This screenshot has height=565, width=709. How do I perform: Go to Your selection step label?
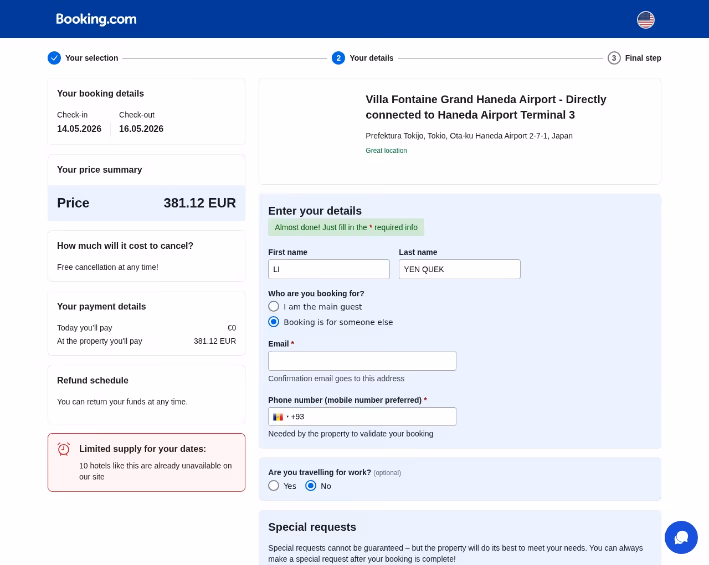[92, 58]
